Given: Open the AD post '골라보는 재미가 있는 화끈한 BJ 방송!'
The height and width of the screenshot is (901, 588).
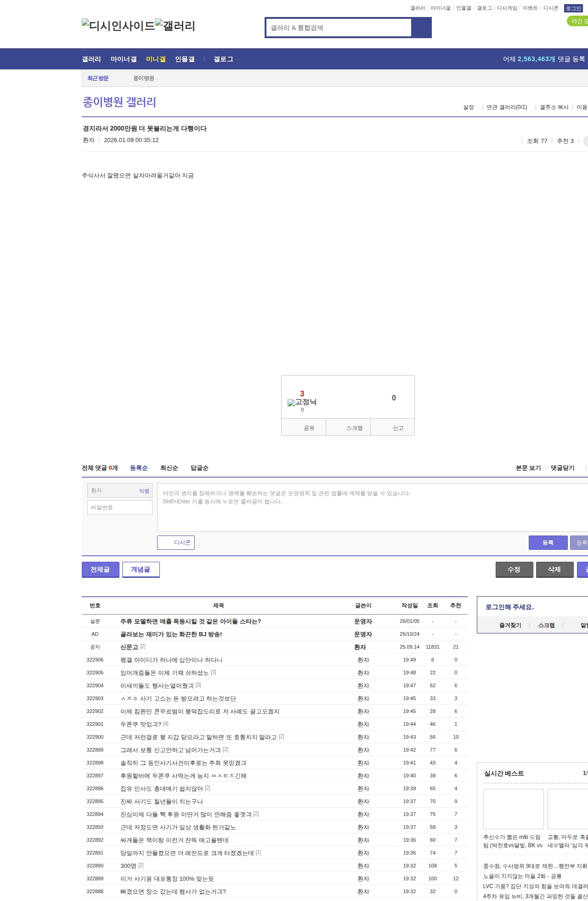Looking at the screenshot, I should (171, 634).
